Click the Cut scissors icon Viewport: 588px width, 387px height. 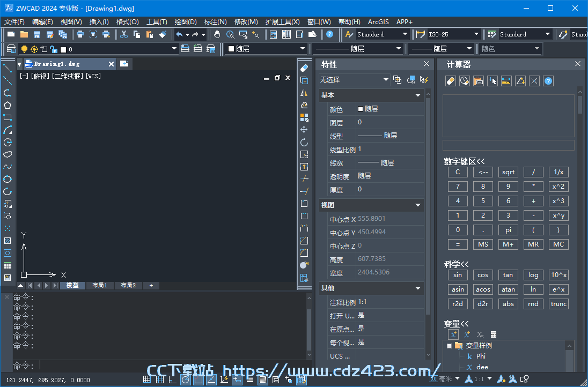coord(124,34)
